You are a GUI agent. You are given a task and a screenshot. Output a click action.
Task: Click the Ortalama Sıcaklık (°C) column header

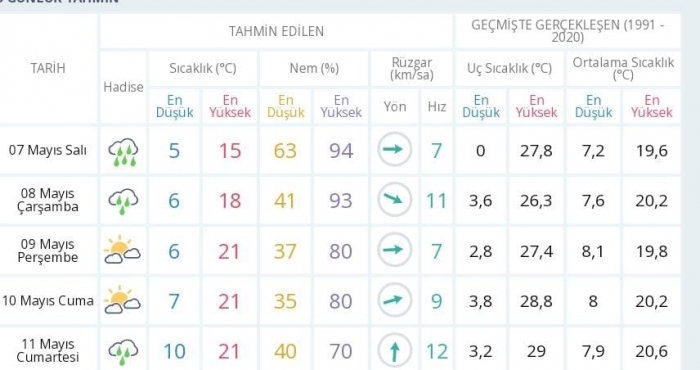click(623, 68)
